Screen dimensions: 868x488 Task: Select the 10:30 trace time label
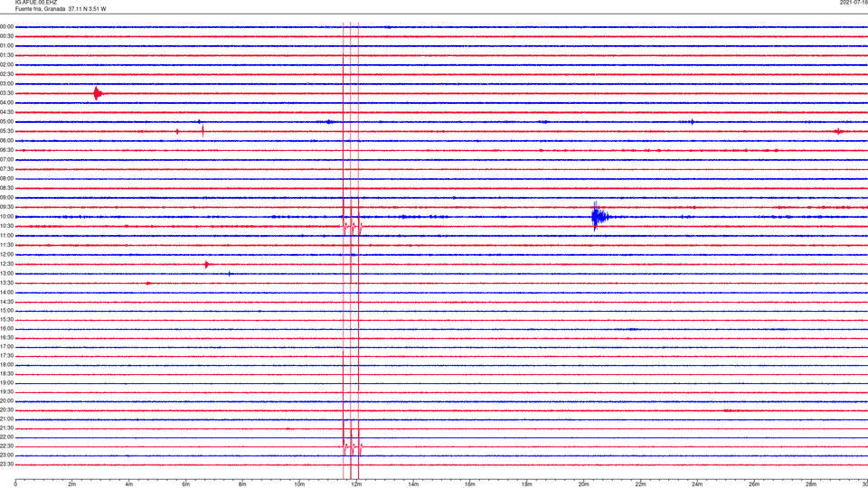coord(7,226)
